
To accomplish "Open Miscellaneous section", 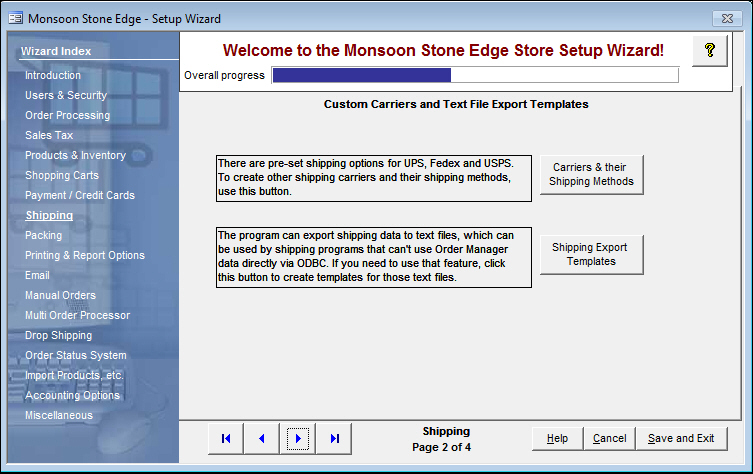I will point(59,415).
